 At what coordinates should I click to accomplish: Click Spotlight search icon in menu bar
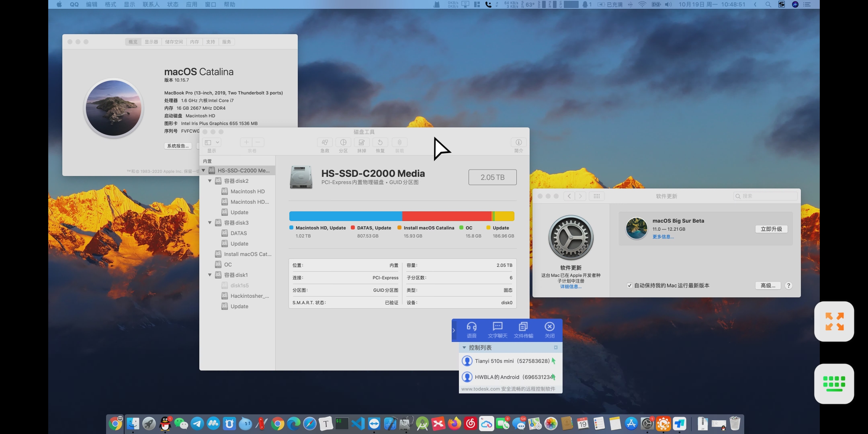[x=768, y=4]
